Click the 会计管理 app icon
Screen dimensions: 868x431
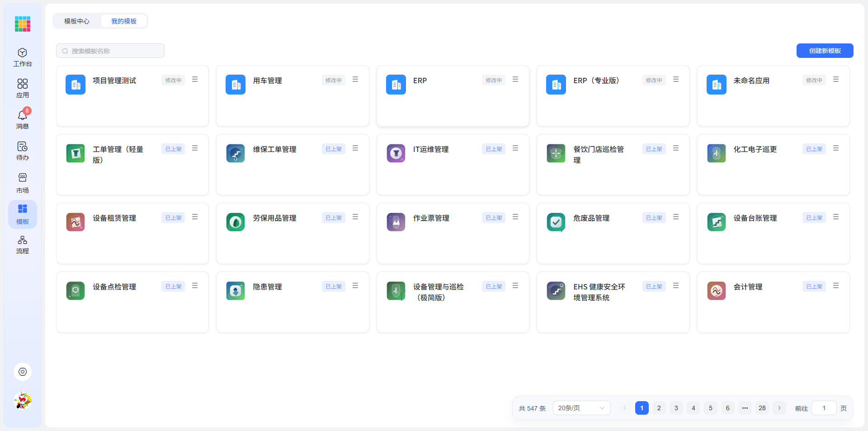(717, 291)
